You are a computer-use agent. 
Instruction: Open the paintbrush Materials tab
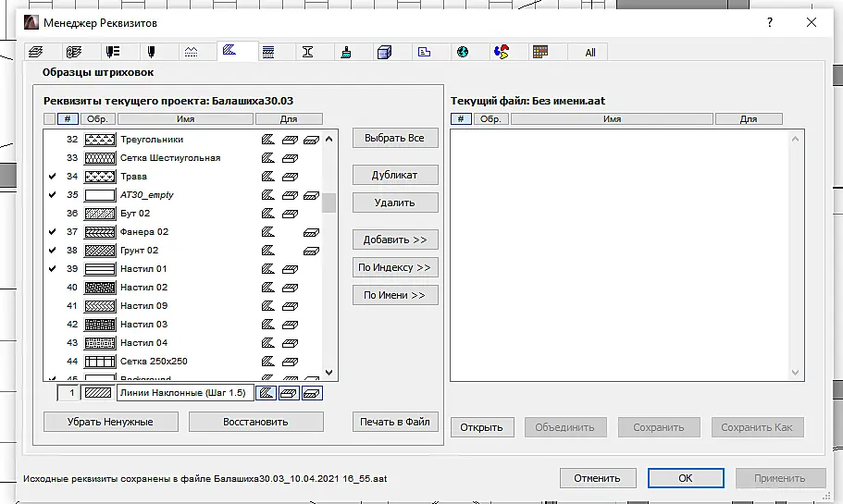coord(346,52)
